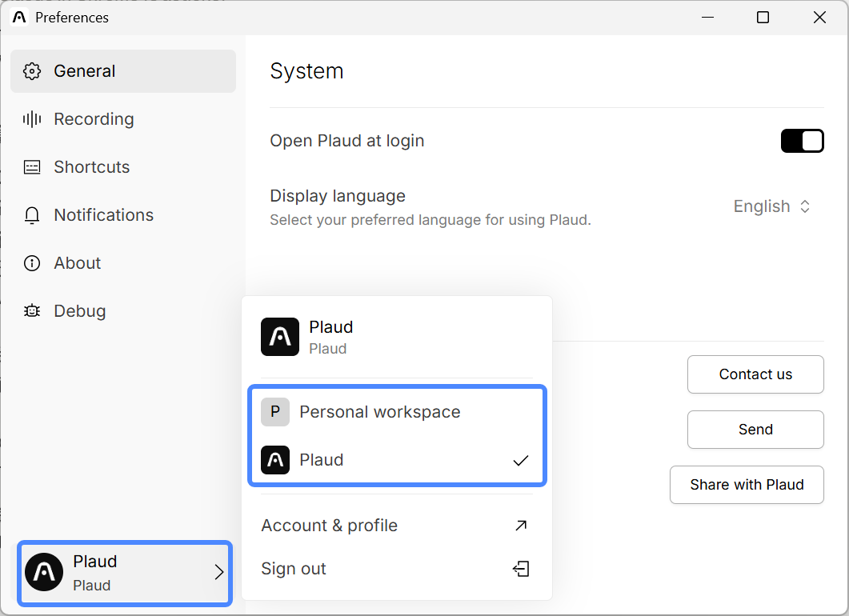The image size is (849, 616).
Task: Click the checkmark beside Plaud workspace
Action: click(x=520, y=461)
